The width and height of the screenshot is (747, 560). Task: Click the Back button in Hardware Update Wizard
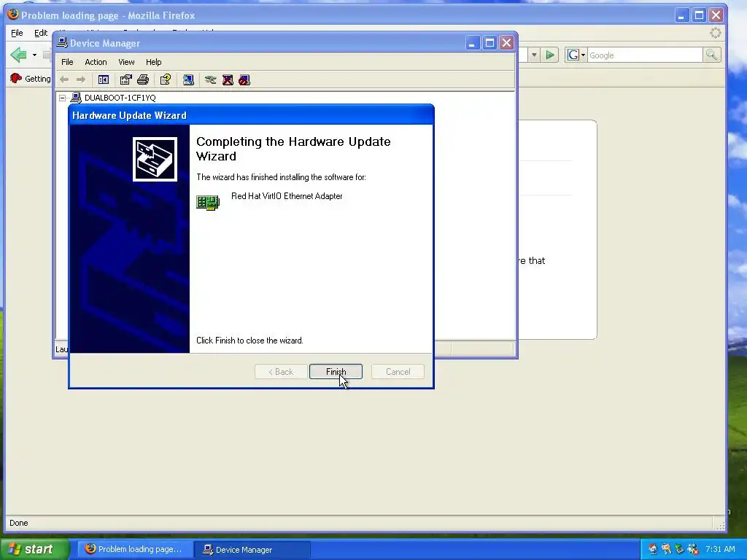point(281,371)
